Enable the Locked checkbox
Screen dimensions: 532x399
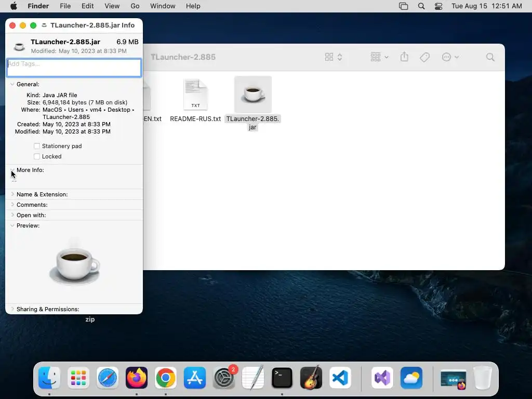click(x=37, y=156)
